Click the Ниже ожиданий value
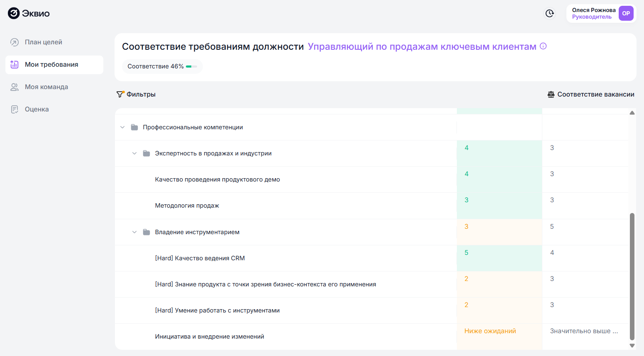The image size is (644, 356). (x=490, y=331)
